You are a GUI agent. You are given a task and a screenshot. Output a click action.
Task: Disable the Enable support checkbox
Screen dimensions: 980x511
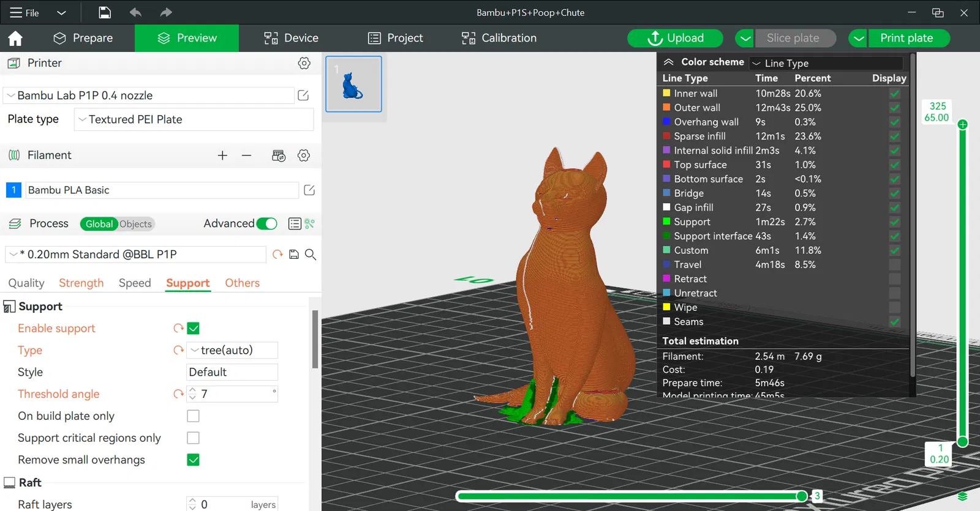194,329
